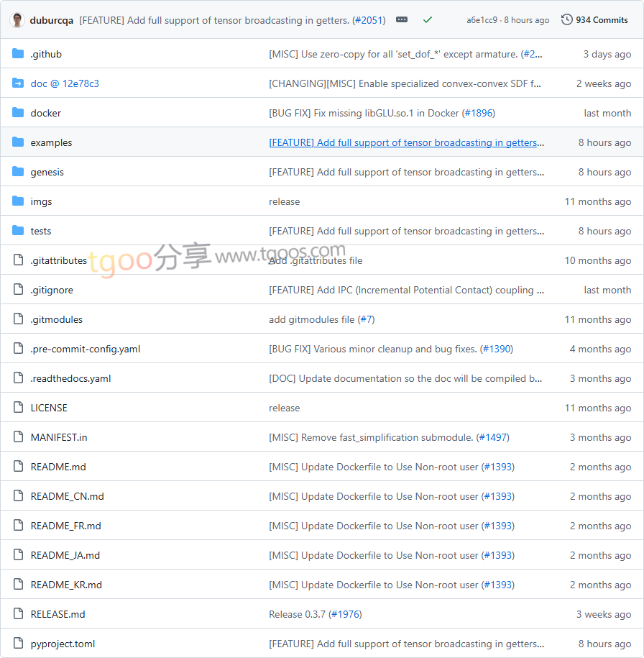Image resolution: width=644 pixels, height=658 pixels.
Task: Open the 934 Commits history
Action: [x=594, y=20]
